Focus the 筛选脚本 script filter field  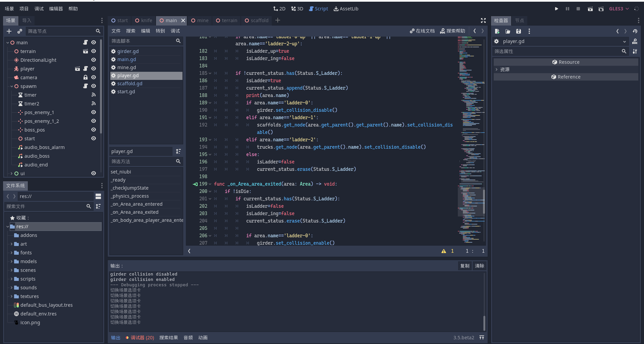[x=146, y=41]
